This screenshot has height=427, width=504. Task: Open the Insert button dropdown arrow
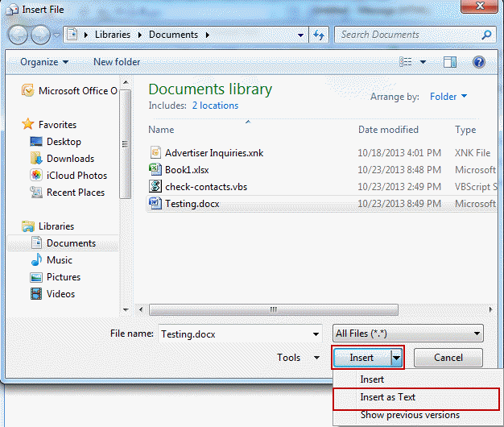click(396, 358)
